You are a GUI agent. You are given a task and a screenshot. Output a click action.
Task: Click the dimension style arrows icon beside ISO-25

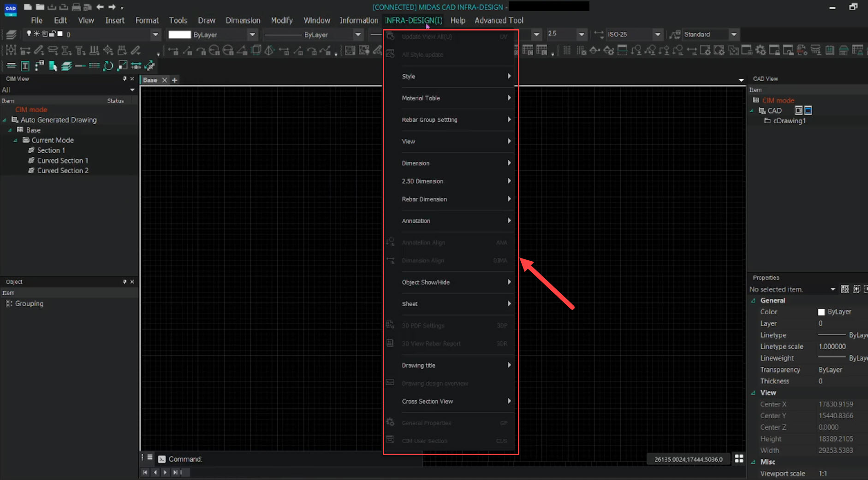click(x=599, y=34)
